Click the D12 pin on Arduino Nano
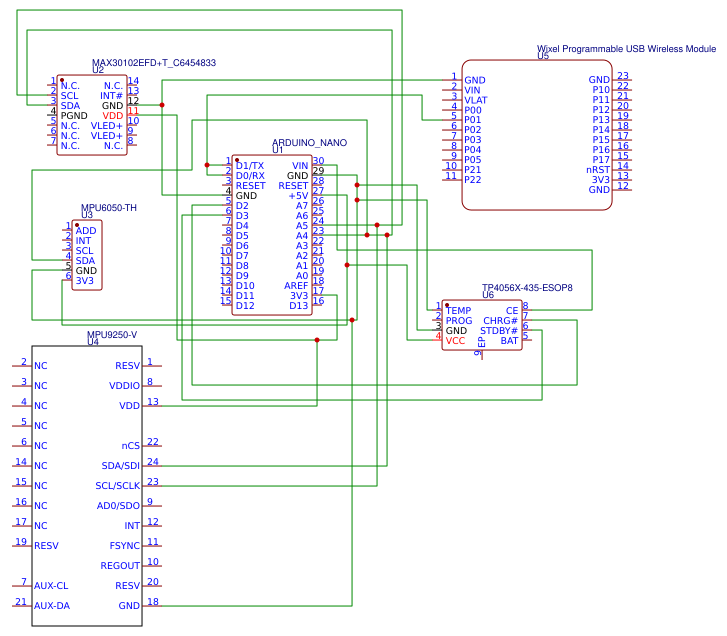This screenshot has height=636, width=727. tap(245, 305)
